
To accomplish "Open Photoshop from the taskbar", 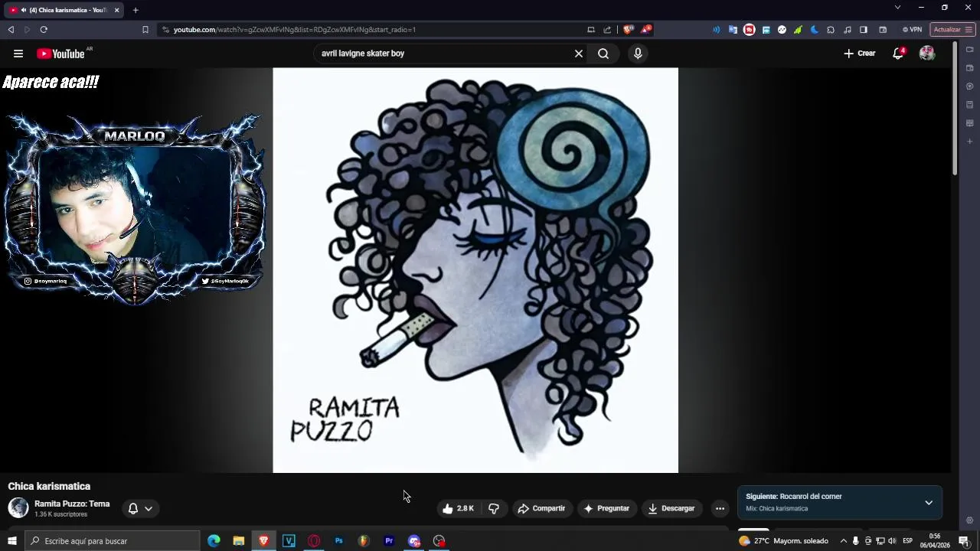I will pos(339,541).
